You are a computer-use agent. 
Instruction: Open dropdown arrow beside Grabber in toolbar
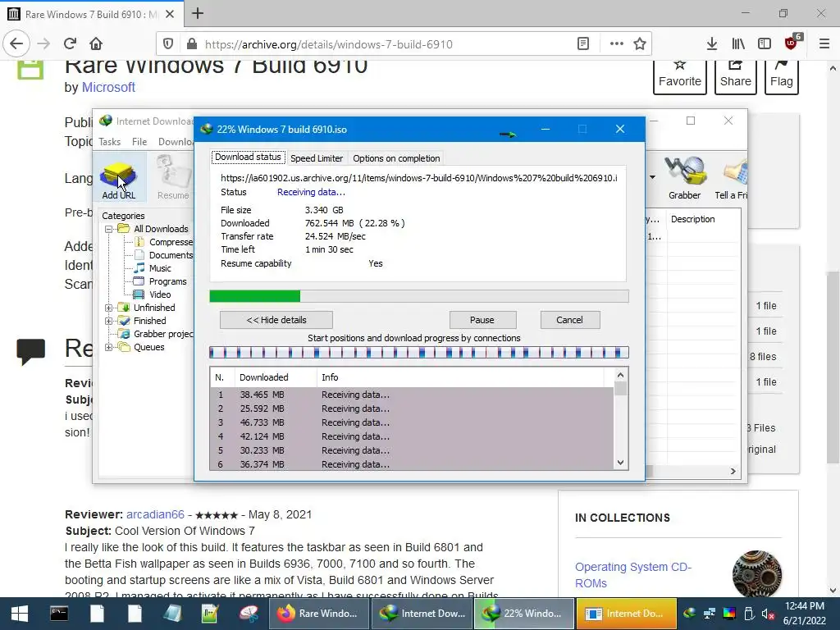pyautogui.click(x=652, y=177)
